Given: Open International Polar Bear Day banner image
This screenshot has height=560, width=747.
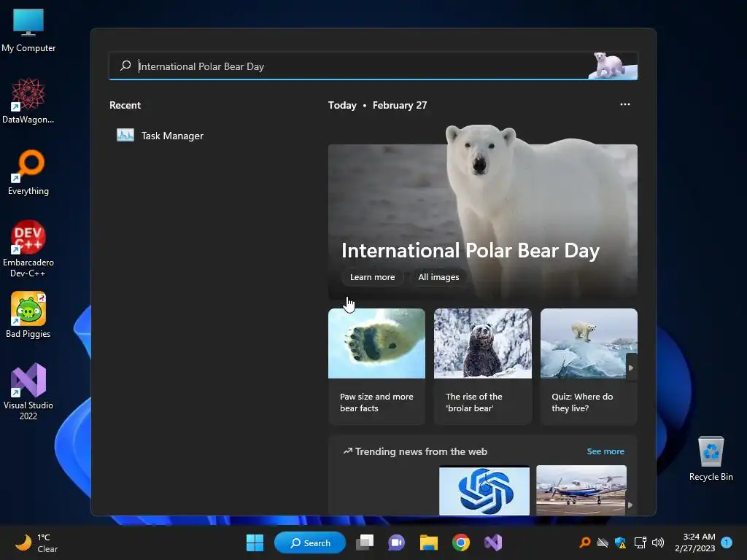Looking at the screenshot, I should [483, 212].
